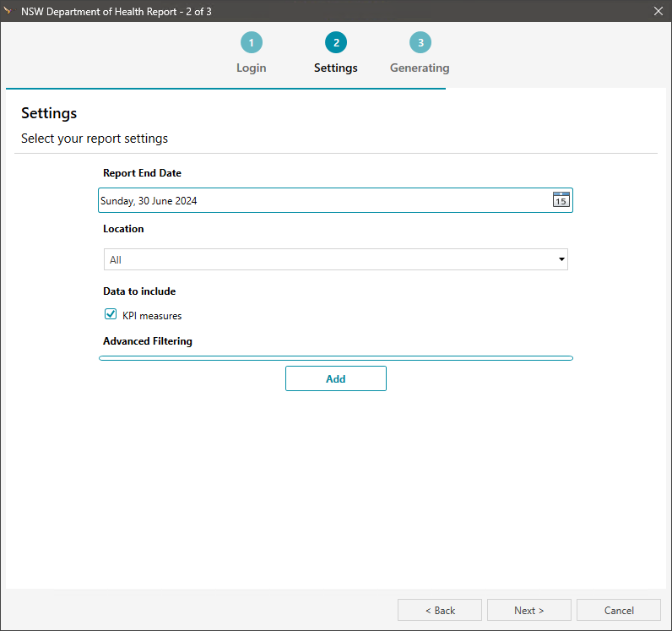This screenshot has width=672, height=631.
Task: Click the step 1 Login circle
Action: tap(251, 42)
